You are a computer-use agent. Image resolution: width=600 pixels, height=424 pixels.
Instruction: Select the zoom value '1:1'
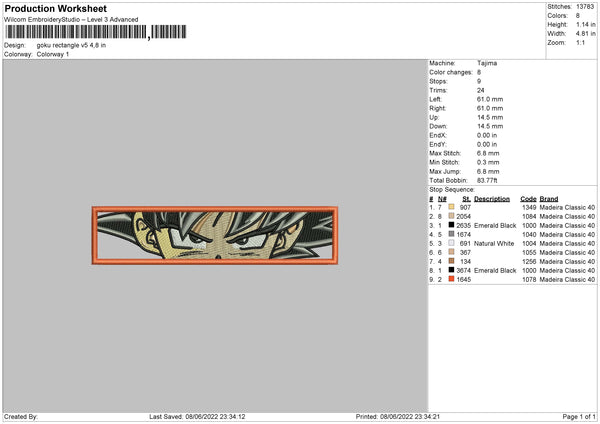pyautogui.click(x=580, y=42)
